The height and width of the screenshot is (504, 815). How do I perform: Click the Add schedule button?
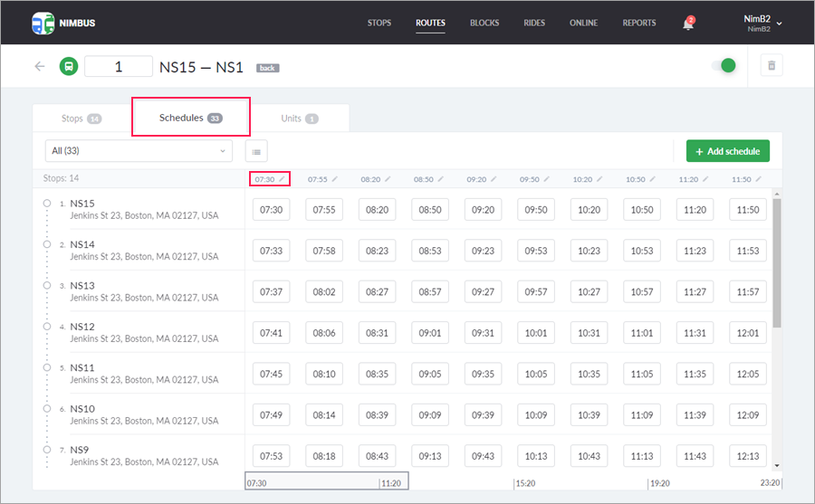(x=727, y=151)
